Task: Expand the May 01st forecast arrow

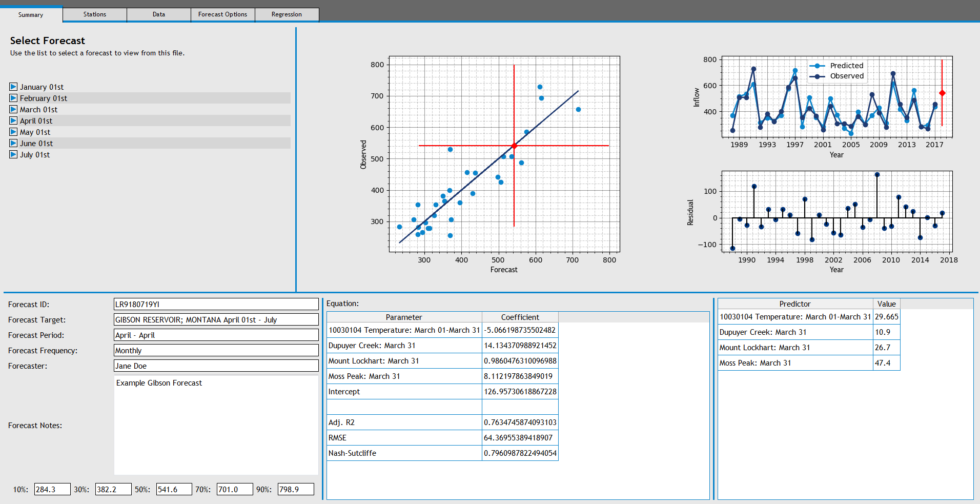Action: (13, 132)
